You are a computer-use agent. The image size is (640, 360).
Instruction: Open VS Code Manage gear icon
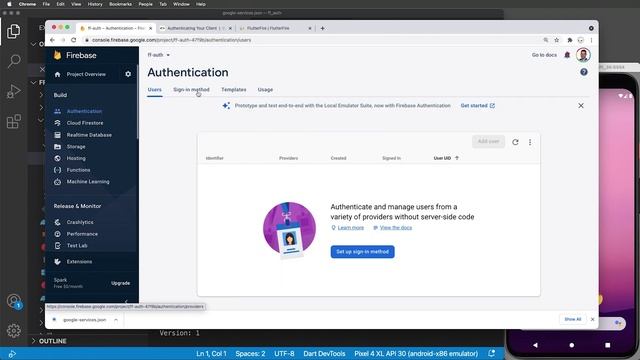13,330
